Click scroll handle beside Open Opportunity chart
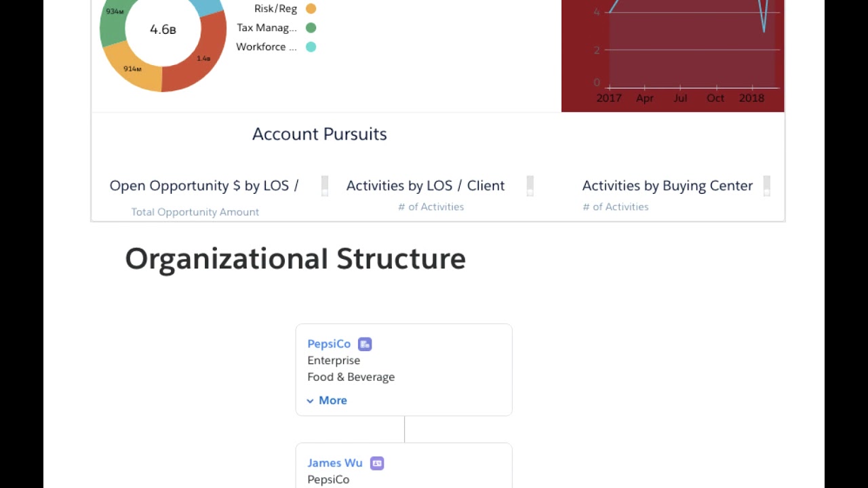 pyautogui.click(x=325, y=186)
